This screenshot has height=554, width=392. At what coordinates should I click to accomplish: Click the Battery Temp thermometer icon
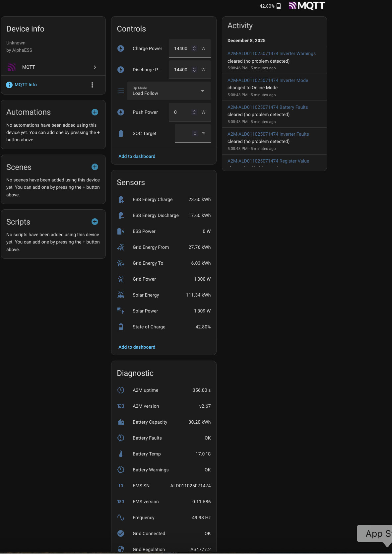pos(121,454)
